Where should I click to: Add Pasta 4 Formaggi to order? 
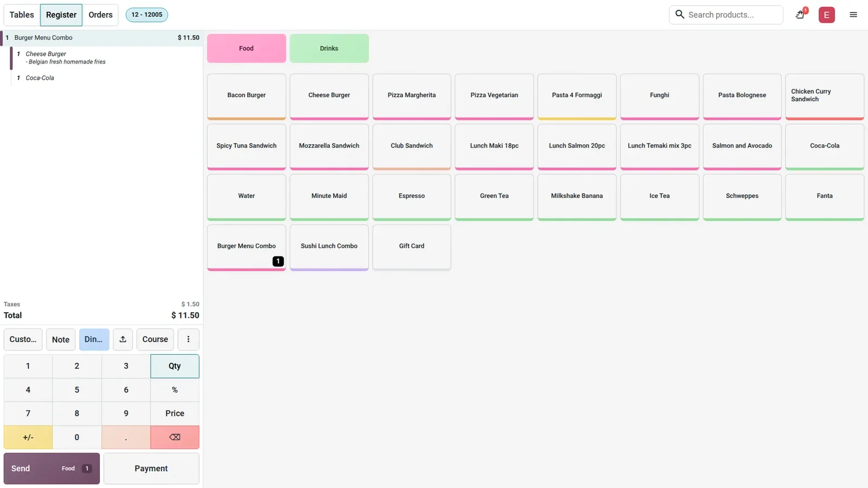(x=577, y=97)
